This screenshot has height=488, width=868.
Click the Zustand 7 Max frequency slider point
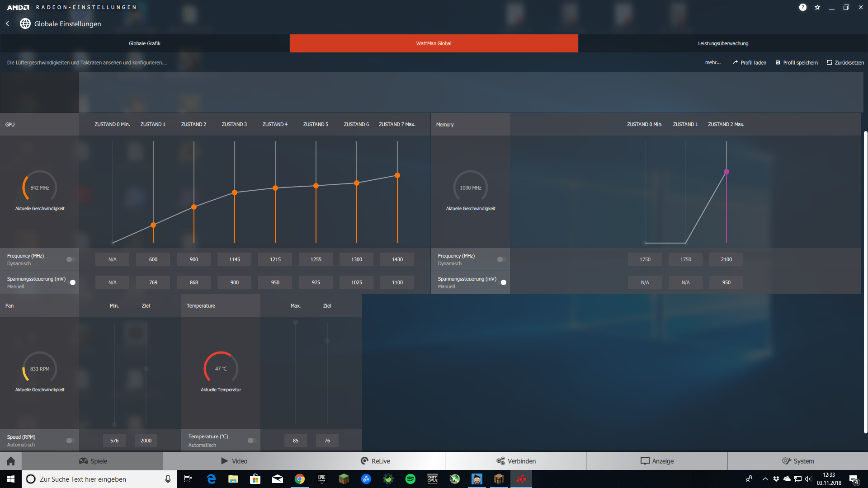(397, 175)
